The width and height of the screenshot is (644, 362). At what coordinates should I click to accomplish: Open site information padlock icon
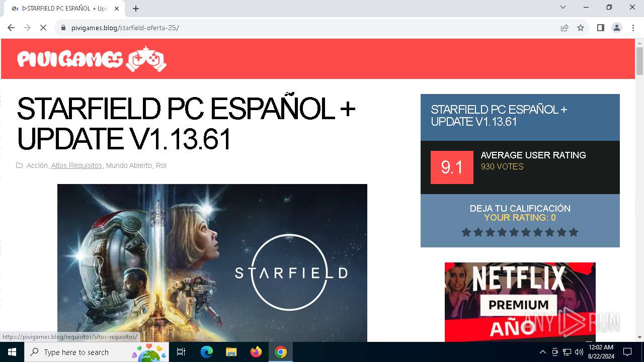click(63, 28)
